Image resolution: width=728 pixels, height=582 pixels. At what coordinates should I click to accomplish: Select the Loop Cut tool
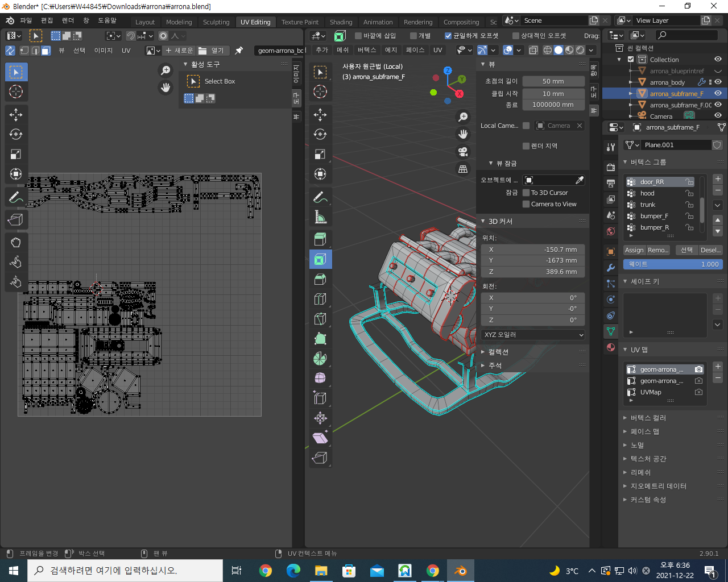(x=320, y=299)
